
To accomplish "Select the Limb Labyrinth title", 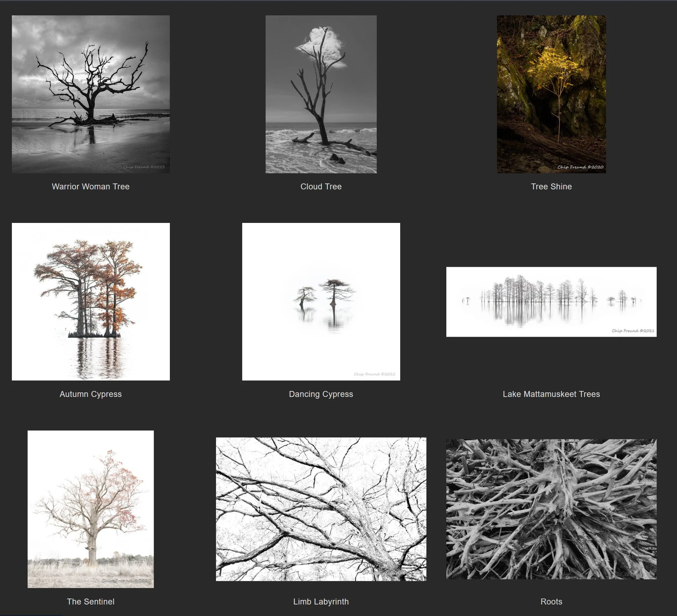I will click(321, 602).
